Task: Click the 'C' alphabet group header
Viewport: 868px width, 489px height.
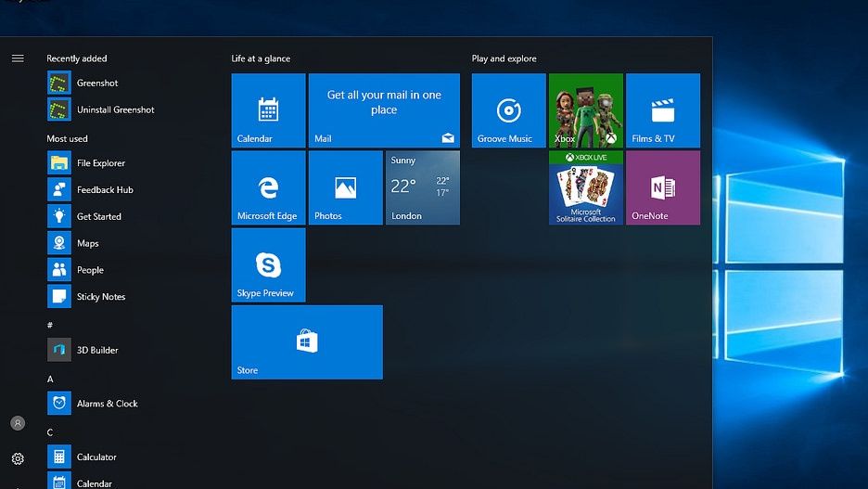Action: pos(50,432)
